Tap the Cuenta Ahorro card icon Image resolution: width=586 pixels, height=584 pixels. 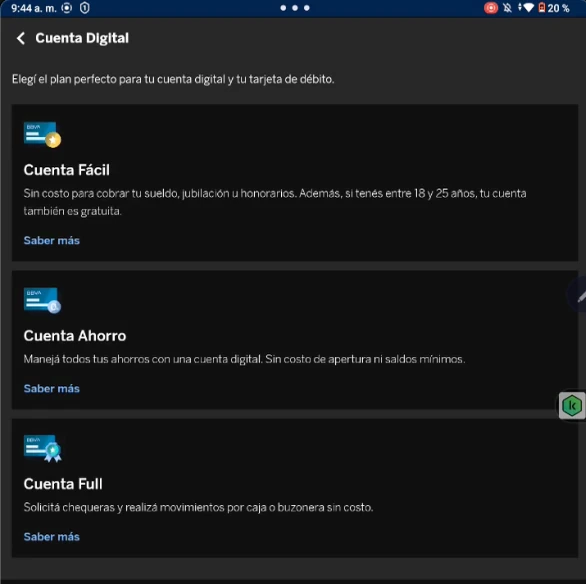tap(42, 300)
